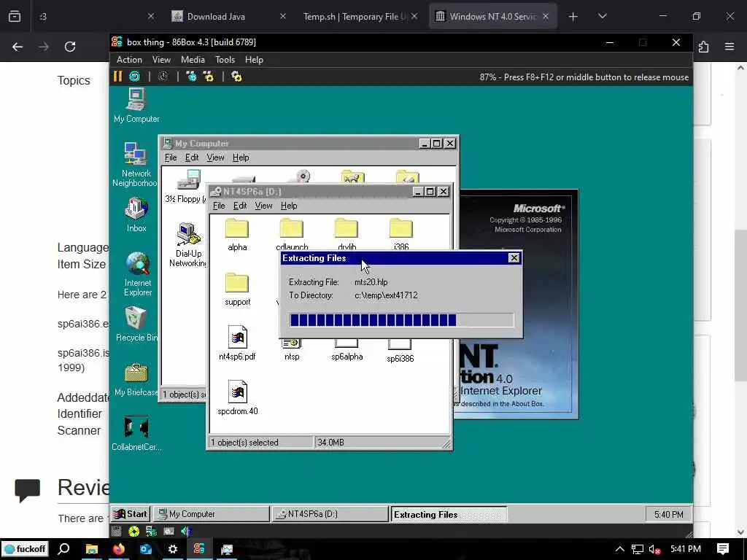The width and height of the screenshot is (747, 560).
Task: Expand the browser tab list dropdown
Action: (x=602, y=16)
